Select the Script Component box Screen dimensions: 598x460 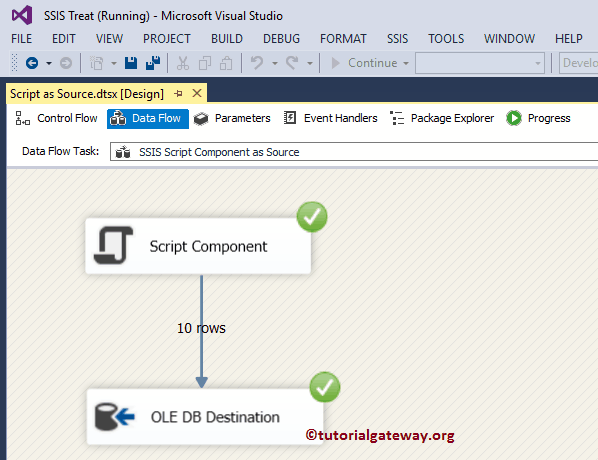(198, 246)
